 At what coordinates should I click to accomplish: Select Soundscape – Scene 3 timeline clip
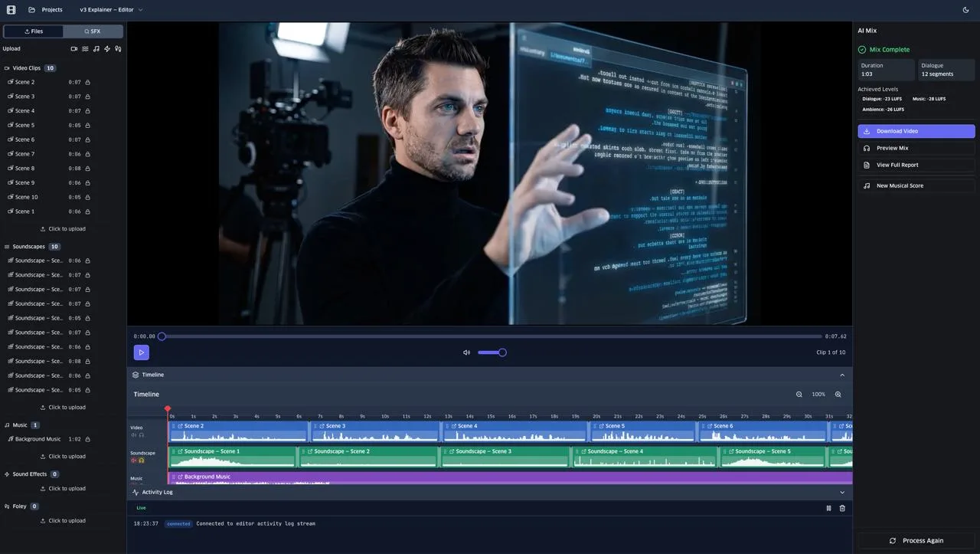pos(505,457)
